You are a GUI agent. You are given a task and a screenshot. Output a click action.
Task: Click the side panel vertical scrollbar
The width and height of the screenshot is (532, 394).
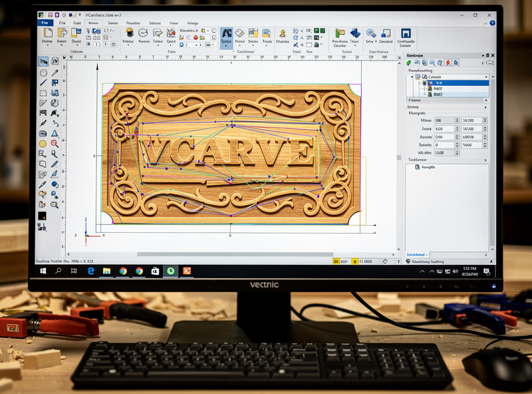point(492,163)
